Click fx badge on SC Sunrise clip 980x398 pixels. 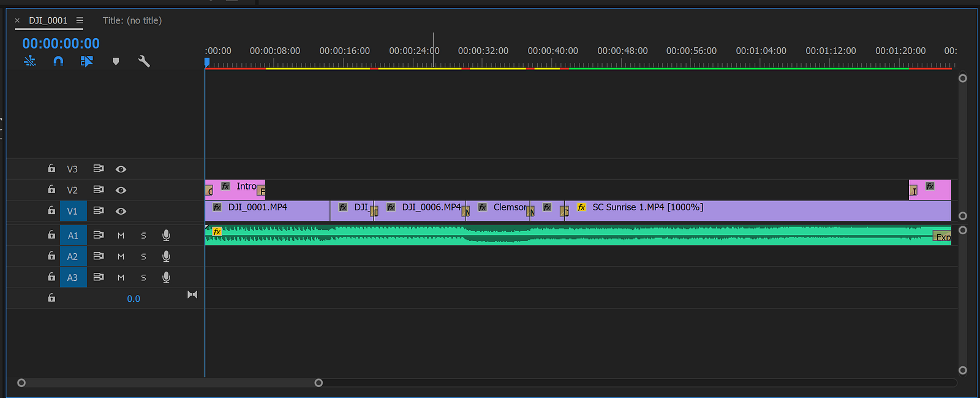(581, 207)
